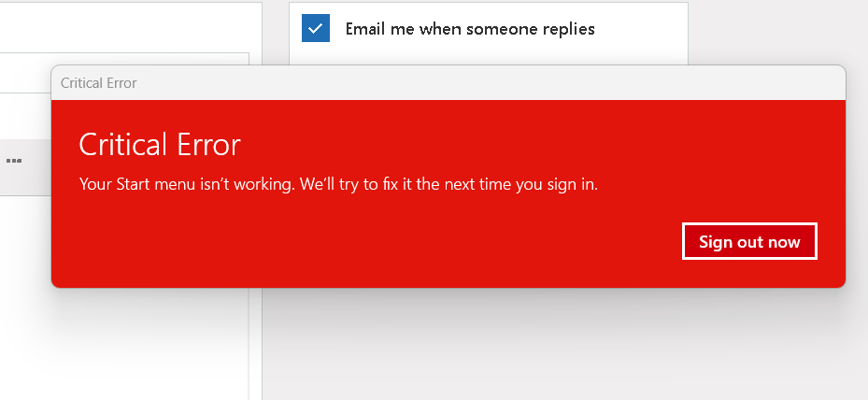868x400 pixels.
Task: Click the top-left white panel above the text box
Action: click(x=131, y=25)
